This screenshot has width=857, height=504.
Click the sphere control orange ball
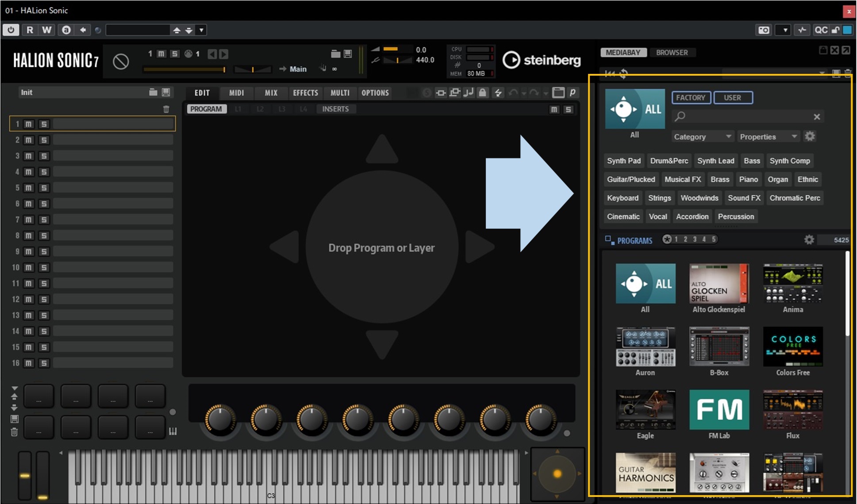pyautogui.click(x=557, y=474)
